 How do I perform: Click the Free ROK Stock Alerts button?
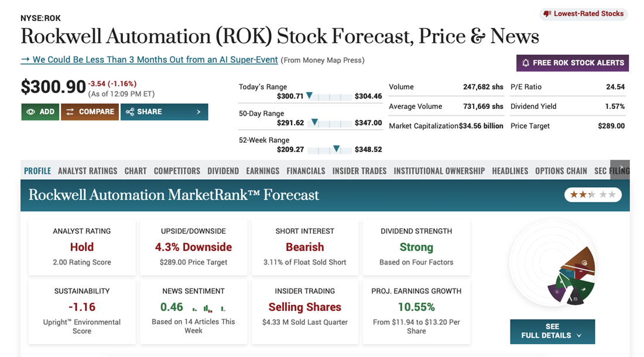point(573,63)
